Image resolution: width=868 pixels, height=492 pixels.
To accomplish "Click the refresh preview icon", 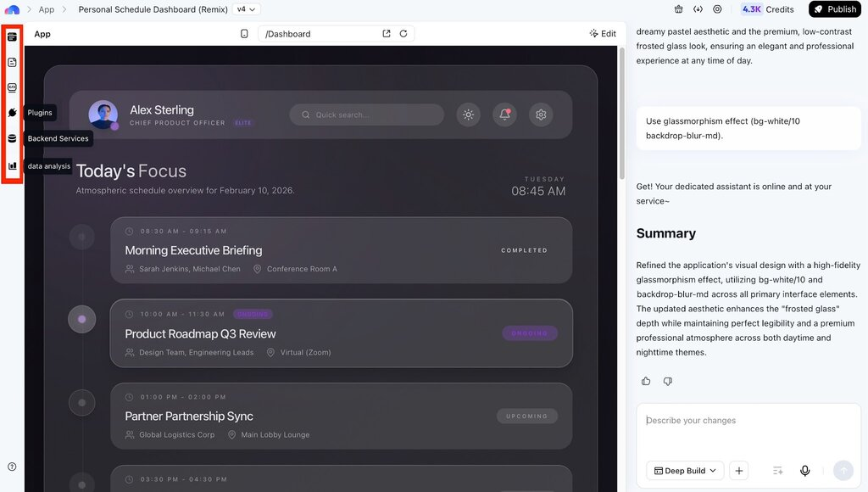I will pos(403,34).
